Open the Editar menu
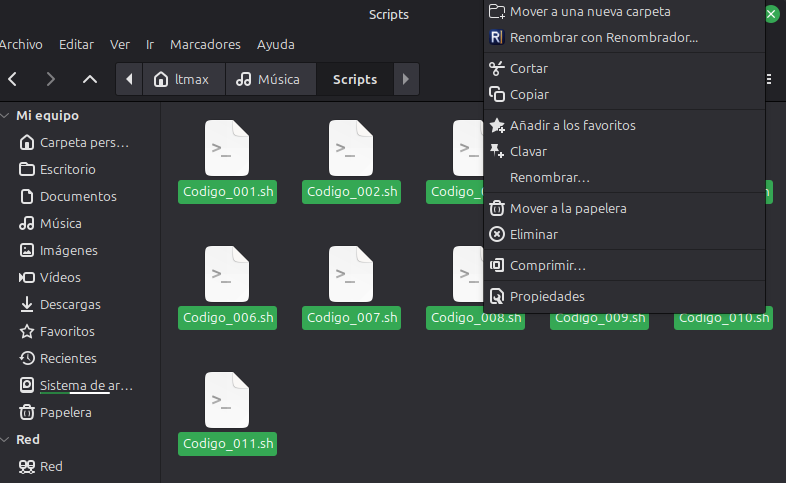Screen dimensions: 786x483 tap(76, 45)
